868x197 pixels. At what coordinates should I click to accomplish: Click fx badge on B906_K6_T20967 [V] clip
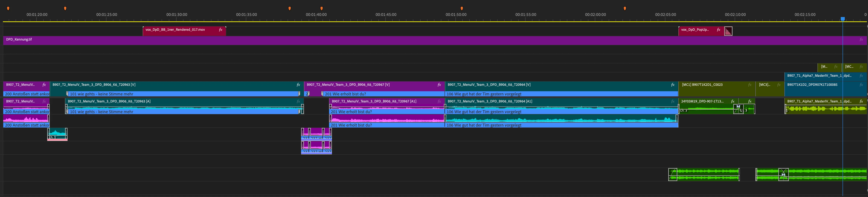point(439,85)
